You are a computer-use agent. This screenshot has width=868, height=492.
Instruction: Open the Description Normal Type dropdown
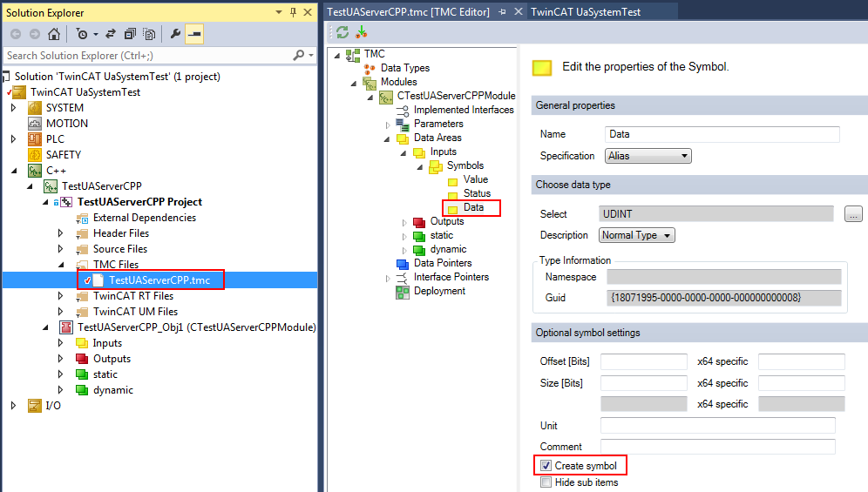(637, 235)
